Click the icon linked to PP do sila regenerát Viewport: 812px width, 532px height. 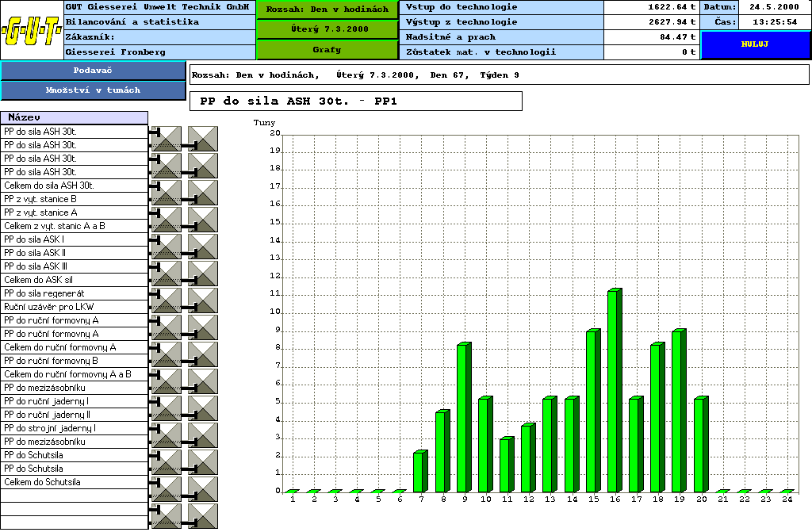click(167, 300)
